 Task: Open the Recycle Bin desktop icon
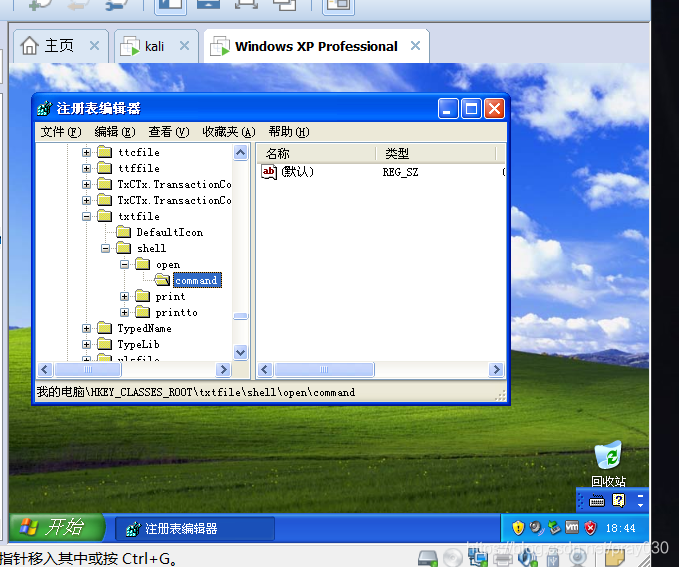(608, 463)
